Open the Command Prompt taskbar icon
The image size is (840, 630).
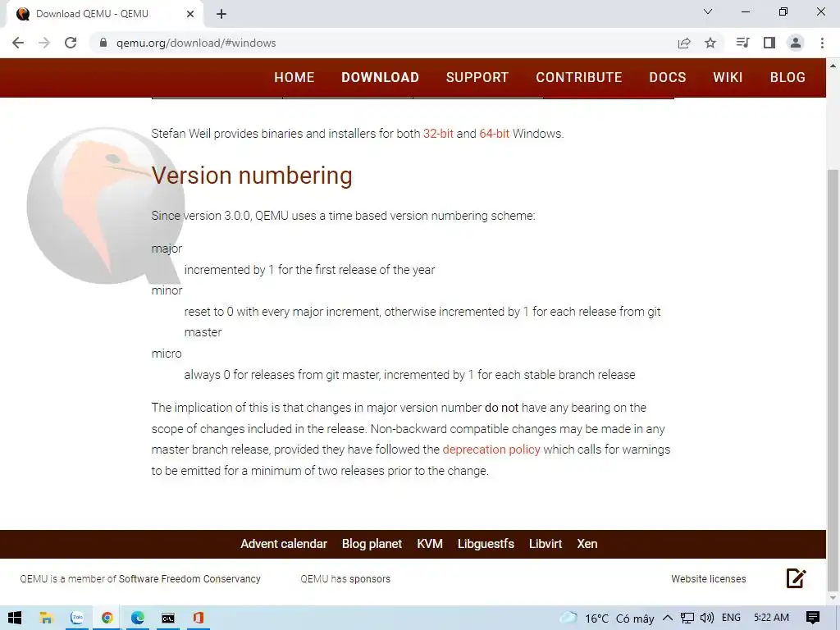click(x=168, y=619)
